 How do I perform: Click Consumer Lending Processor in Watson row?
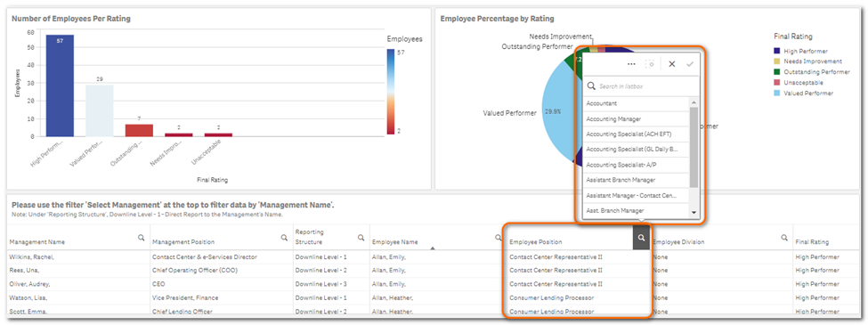pyautogui.click(x=578, y=298)
